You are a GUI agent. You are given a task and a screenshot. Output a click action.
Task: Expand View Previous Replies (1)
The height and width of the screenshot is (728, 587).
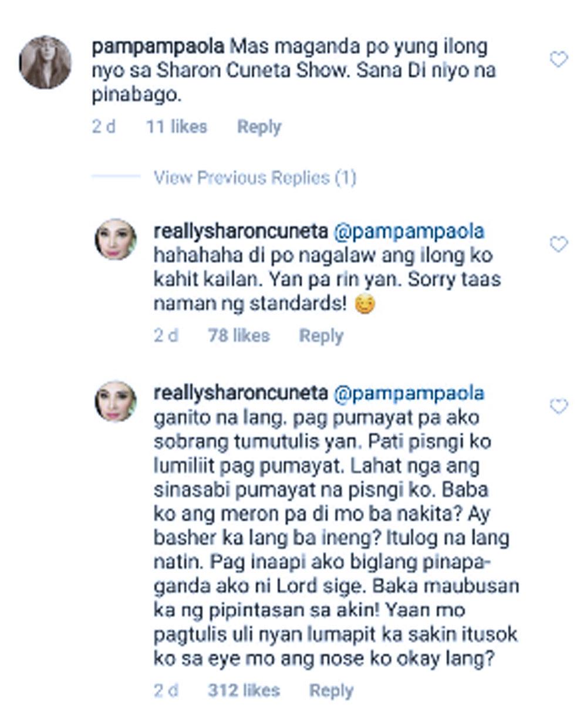[255, 177]
